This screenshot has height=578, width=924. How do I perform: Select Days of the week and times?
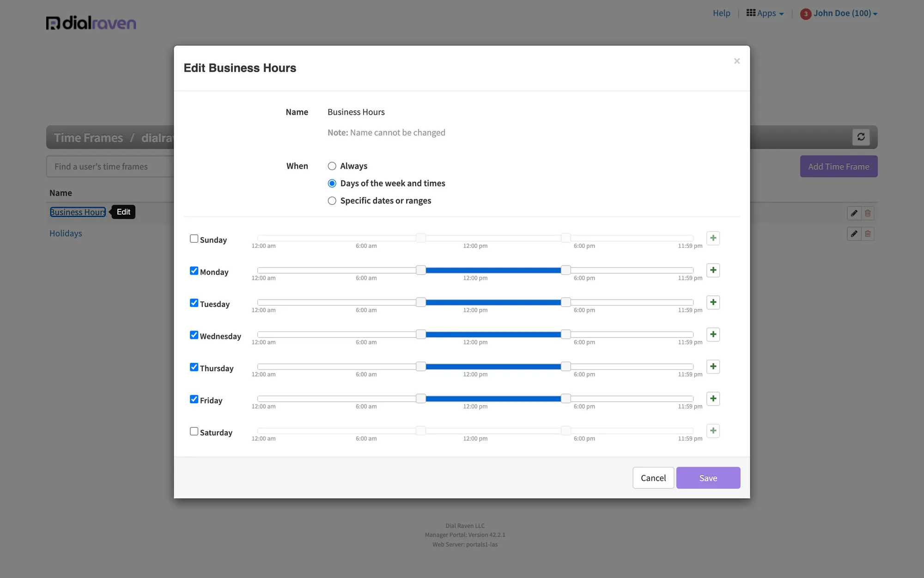[x=332, y=184]
